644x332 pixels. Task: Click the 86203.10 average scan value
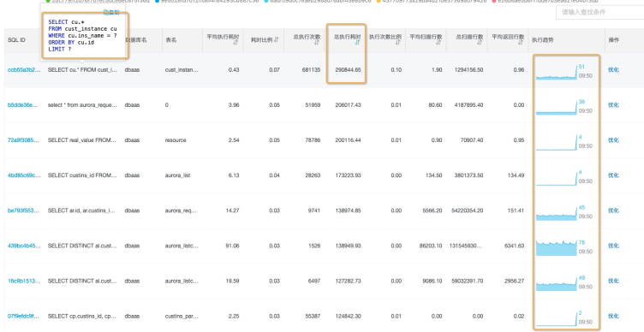click(431, 246)
